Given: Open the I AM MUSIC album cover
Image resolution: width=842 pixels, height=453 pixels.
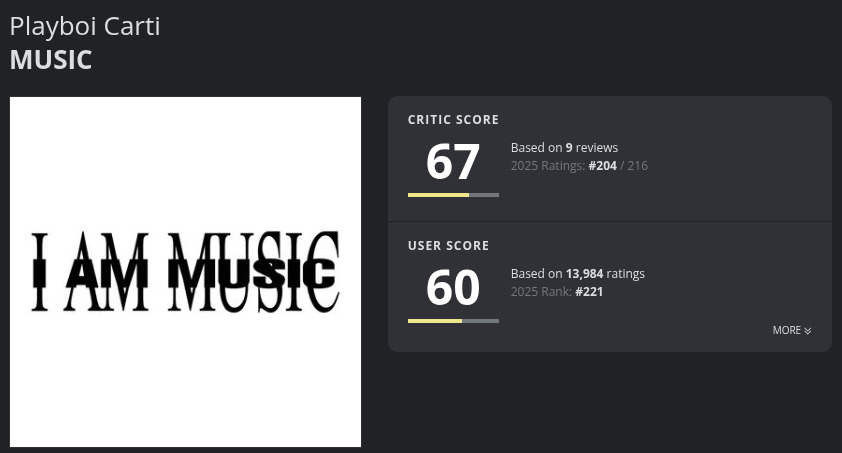Looking at the screenshot, I should pyautogui.click(x=185, y=272).
